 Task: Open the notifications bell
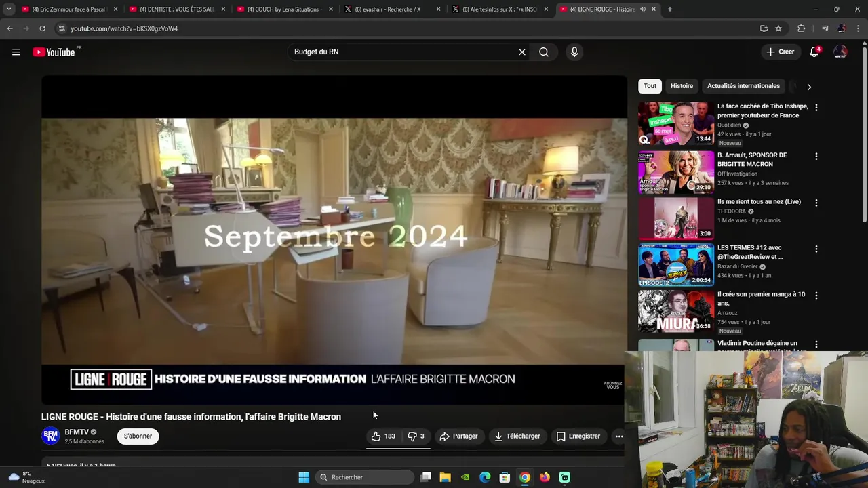pyautogui.click(x=814, y=52)
